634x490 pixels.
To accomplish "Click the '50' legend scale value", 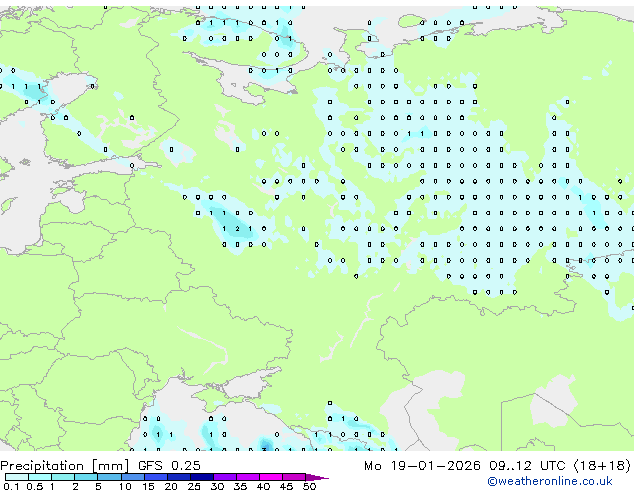I will [309, 486].
